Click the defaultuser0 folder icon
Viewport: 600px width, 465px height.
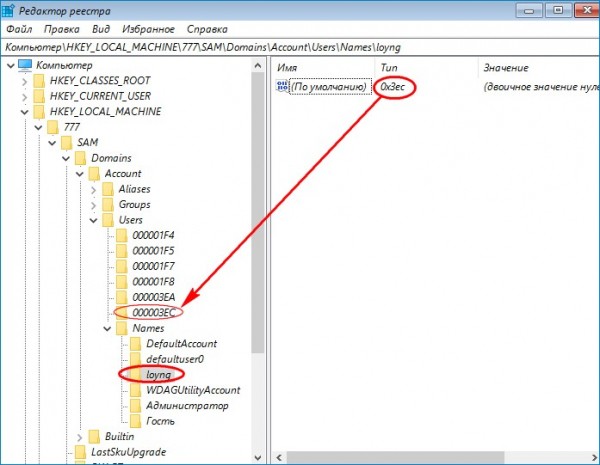point(135,359)
